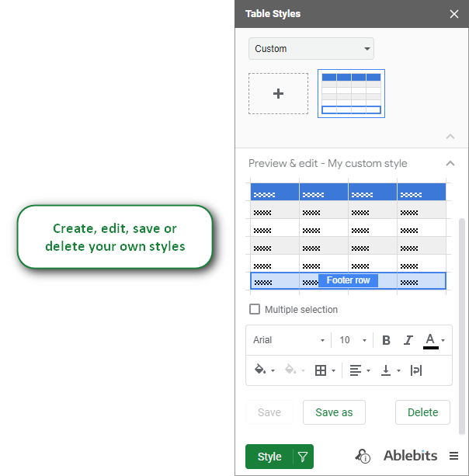The image size is (469, 476).
Task: Click the filter funnel on Style button
Action: [x=303, y=457]
